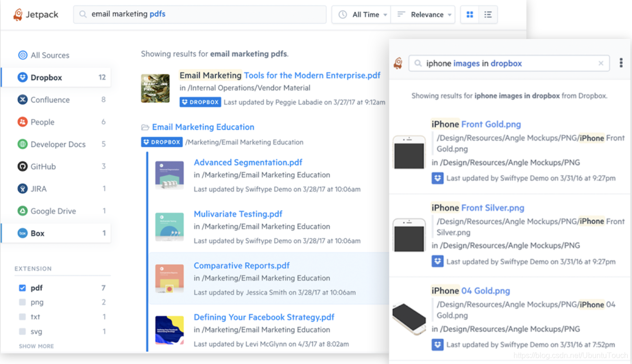This screenshot has height=364, width=632.
Task: Open Email Marketing Tools for the Modern Enterprise.pdf
Action: coord(280,75)
